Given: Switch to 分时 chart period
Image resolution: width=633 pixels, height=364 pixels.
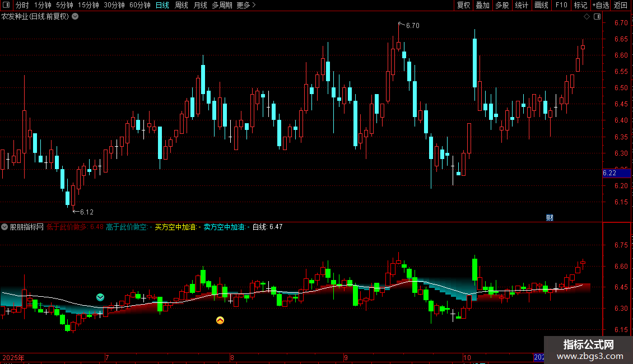Looking at the screenshot, I should tap(22, 5).
